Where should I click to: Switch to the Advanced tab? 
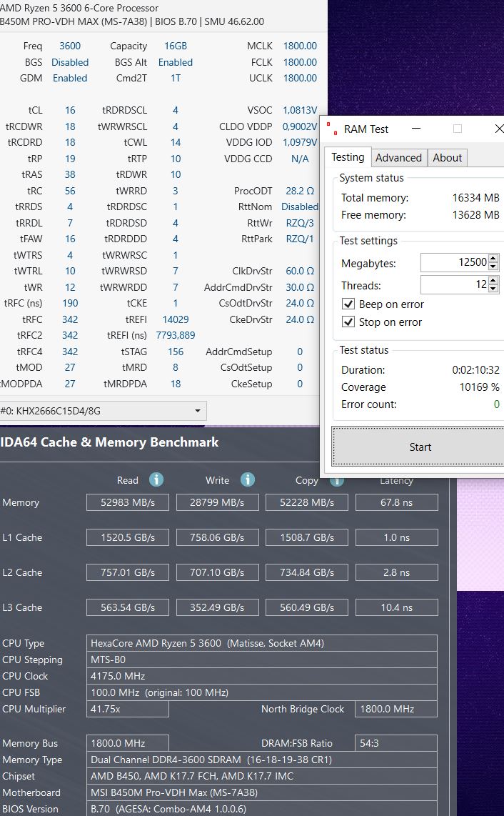click(399, 158)
